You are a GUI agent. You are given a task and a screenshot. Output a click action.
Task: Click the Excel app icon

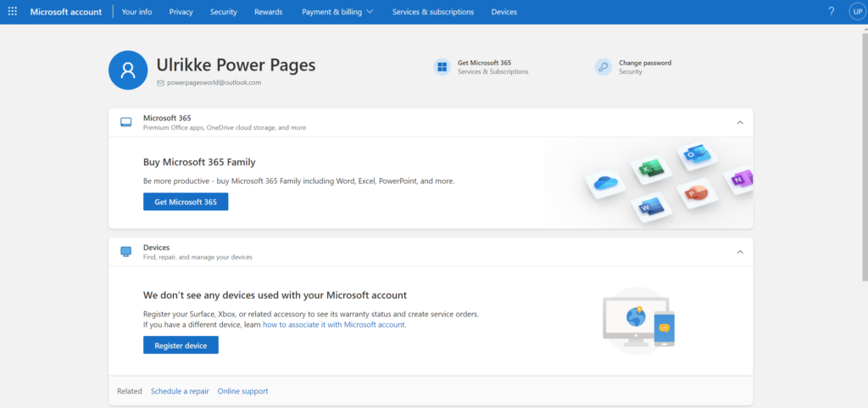650,168
